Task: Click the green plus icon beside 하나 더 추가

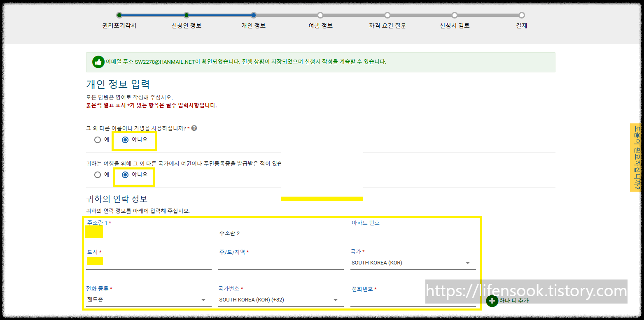Action: [x=492, y=301]
